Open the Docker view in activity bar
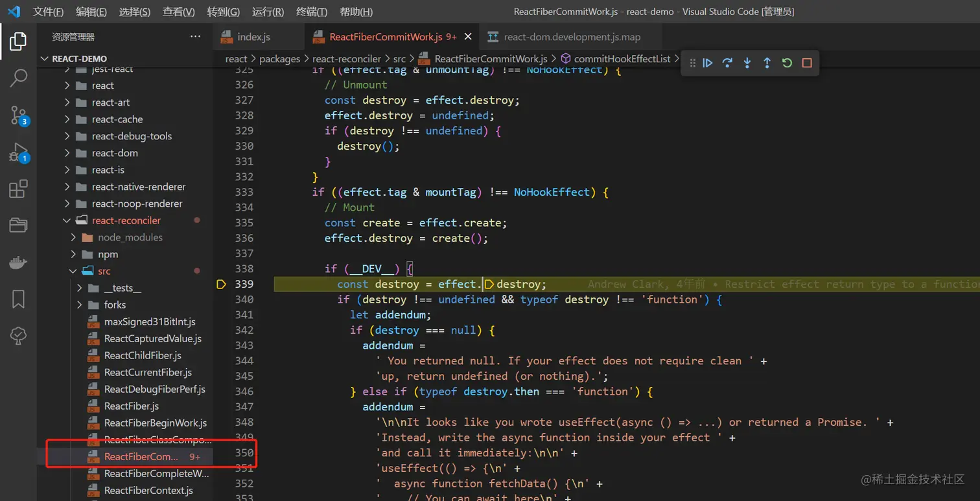This screenshot has width=980, height=501. coord(18,262)
